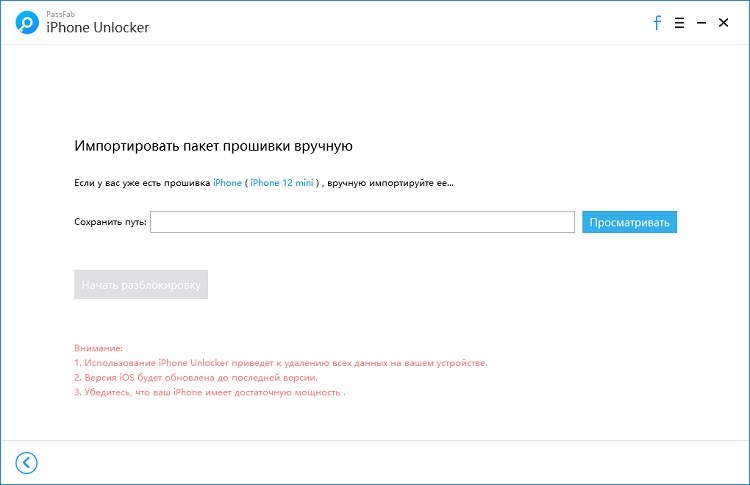Image resolution: width=750 pixels, height=485 pixels.
Task: Click warning three about sufficient iPhone power
Action: point(210,393)
